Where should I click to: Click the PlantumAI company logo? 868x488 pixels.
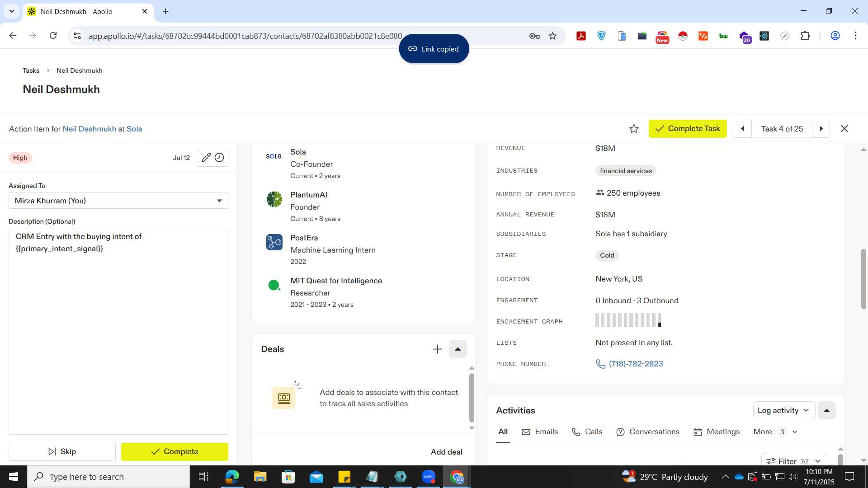[x=274, y=199]
